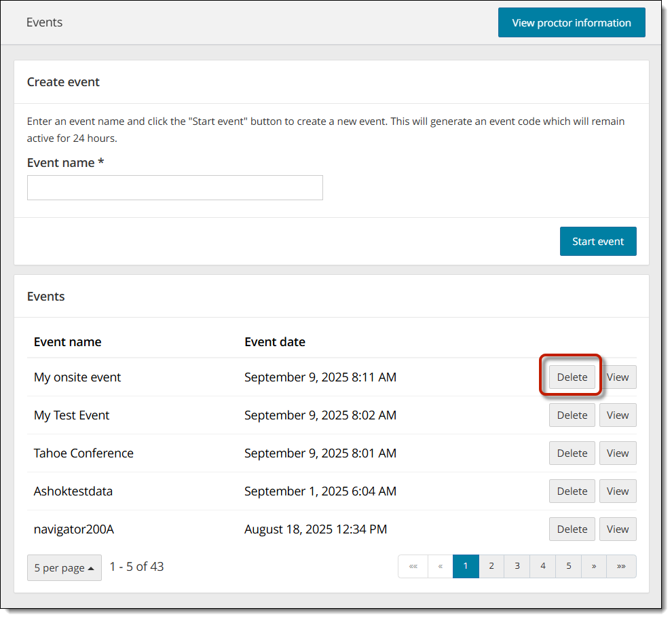
Task: View the Tahoe Conference event
Action: coord(617,453)
